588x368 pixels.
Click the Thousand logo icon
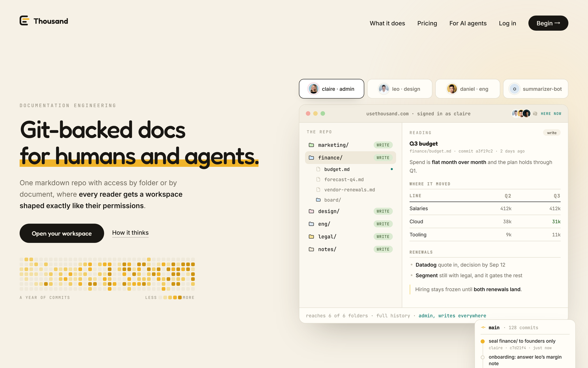pyautogui.click(x=24, y=21)
